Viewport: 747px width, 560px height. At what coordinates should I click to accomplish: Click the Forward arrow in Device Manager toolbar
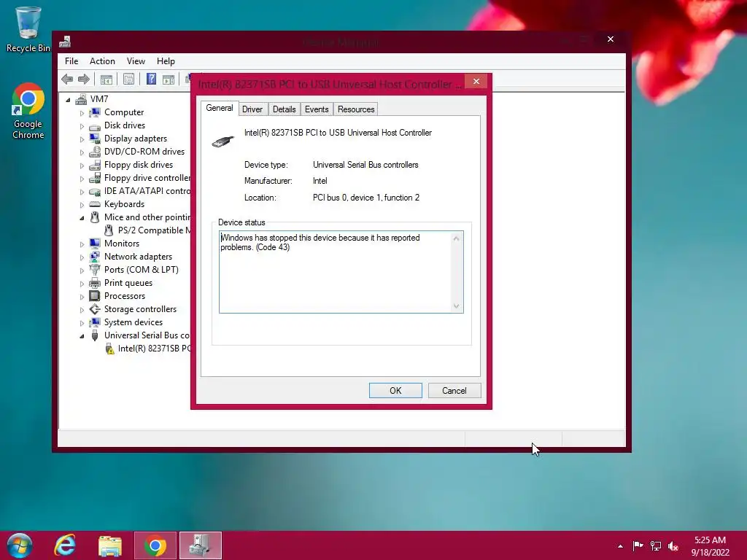pyautogui.click(x=84, y=79)
